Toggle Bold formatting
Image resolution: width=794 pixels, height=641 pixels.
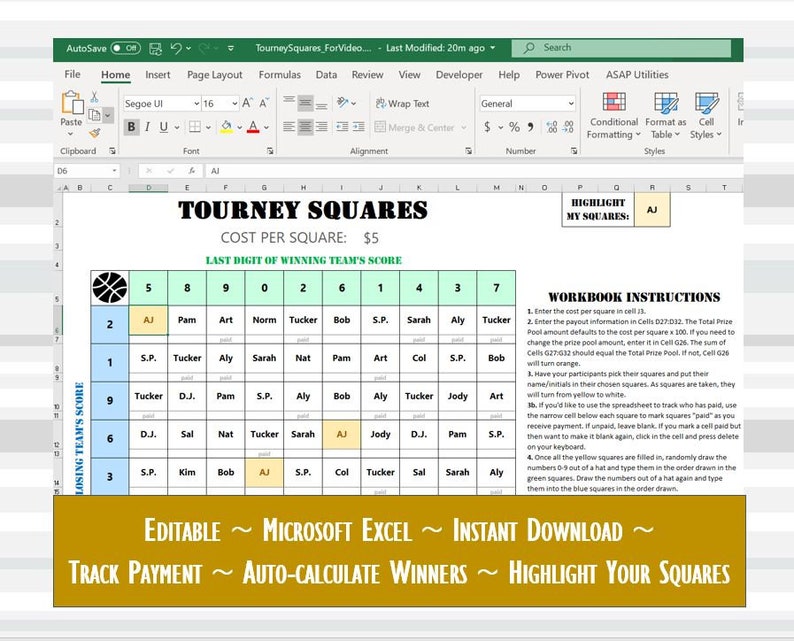pos(131,127)
